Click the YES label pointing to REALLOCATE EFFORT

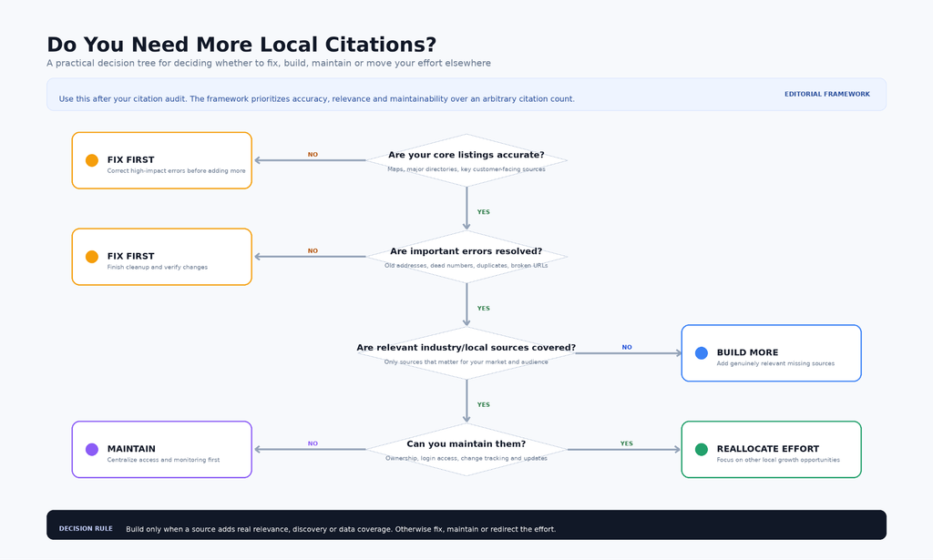click(x=627, y=443)
